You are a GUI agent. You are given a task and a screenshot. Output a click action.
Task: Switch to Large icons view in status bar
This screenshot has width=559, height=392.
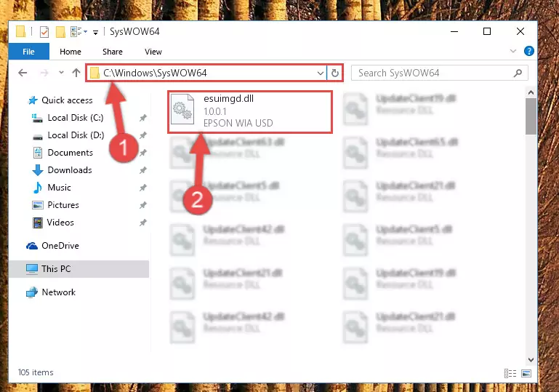click(x=526, y=373)
